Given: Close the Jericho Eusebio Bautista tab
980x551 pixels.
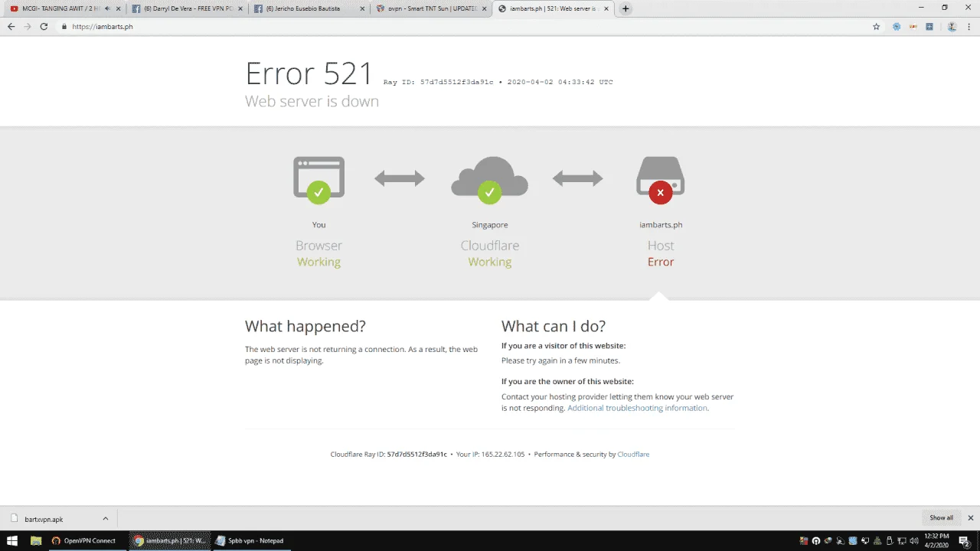Looking at the screenshot, I should [x=362, y=8].
